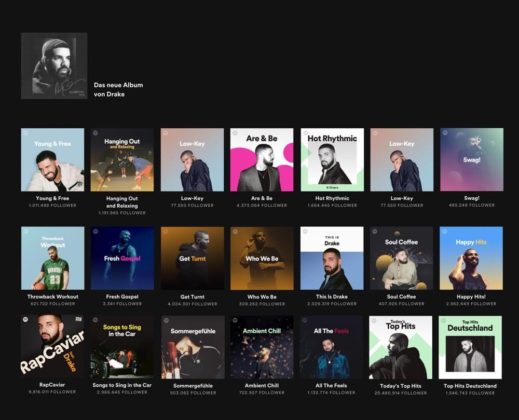
Task: Click 'Sommergefühle' title below cover
Action: tap(193, 386)
